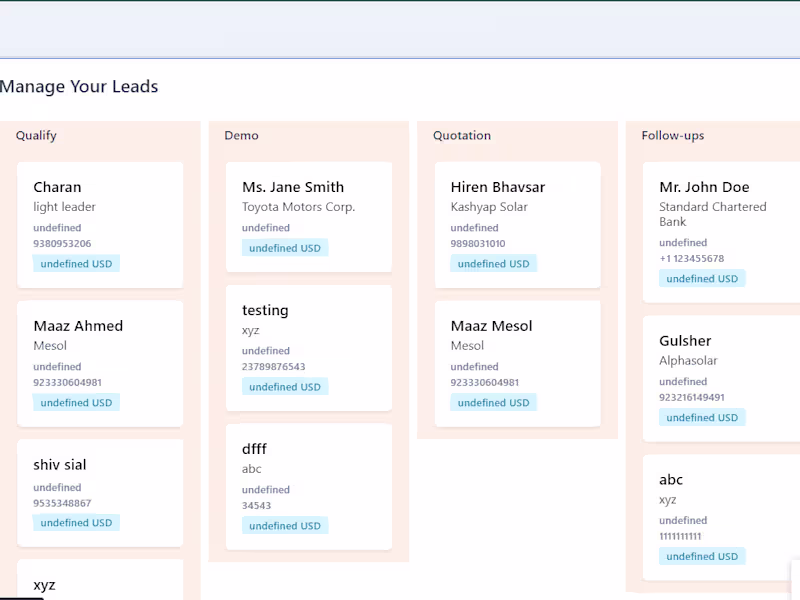The height and width of the screenshot is (600, 800).
Task: Click the Toyota Motors Corp. company text
Action: click(298, 207)
